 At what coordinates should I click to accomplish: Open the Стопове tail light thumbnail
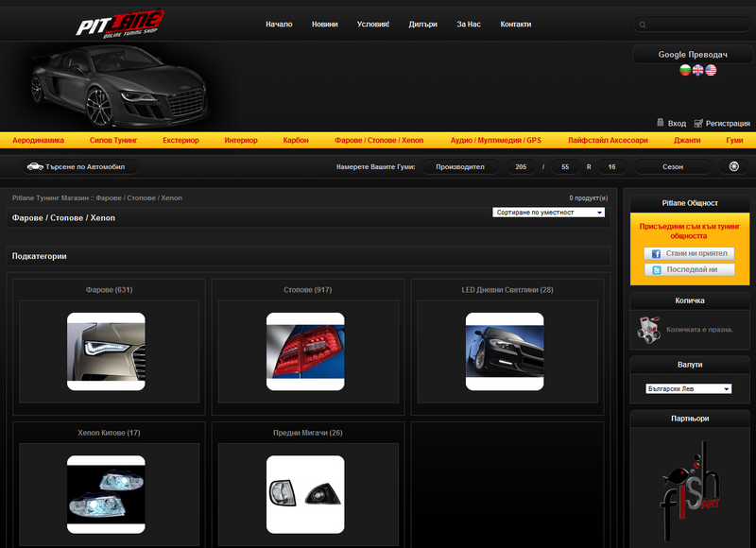click(305, 351)
